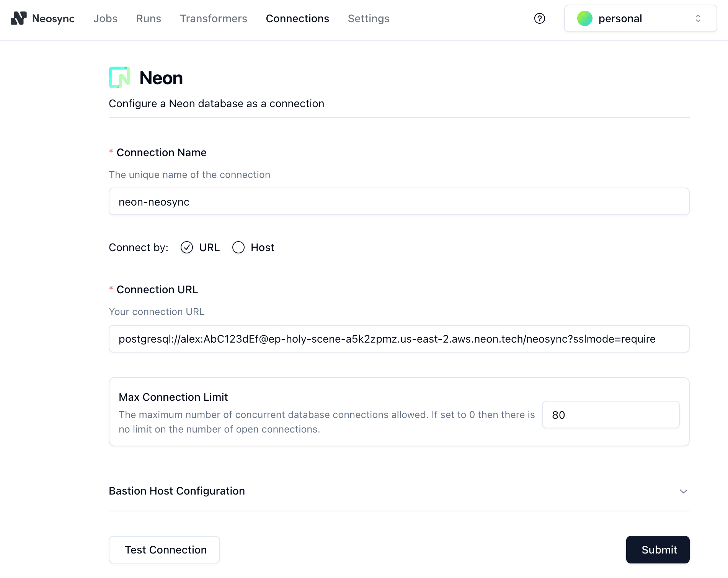Image resolution: width=728 pixels, height=578 pixels.
Task: Switch to the Jobs tab
Action: click(105, 18)
